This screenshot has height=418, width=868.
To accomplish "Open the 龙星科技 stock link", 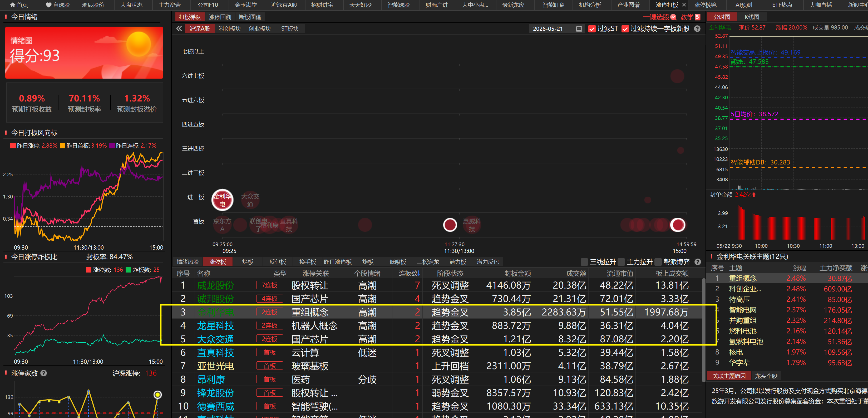I will pyautogui.click(x=215, y=326).
